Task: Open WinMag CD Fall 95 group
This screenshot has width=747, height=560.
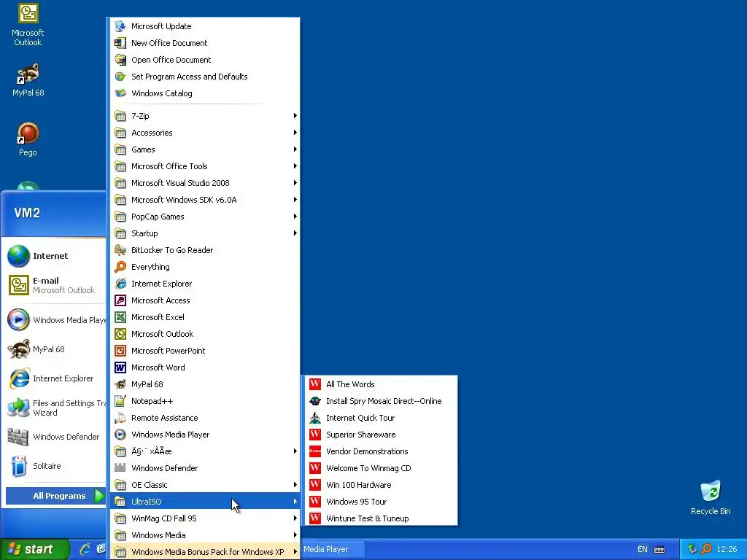Action: pyautogui.click(x=205, y=518)
